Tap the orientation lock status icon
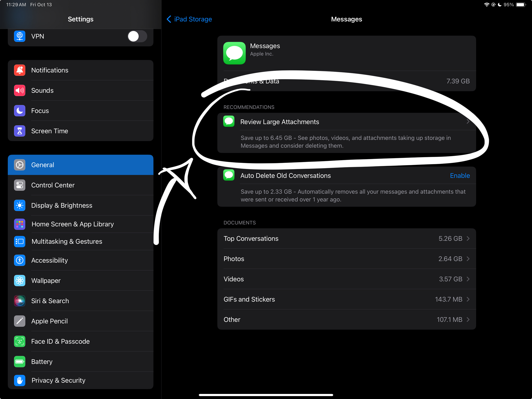This screenshot has height=399, width=532. coord(493,4)
